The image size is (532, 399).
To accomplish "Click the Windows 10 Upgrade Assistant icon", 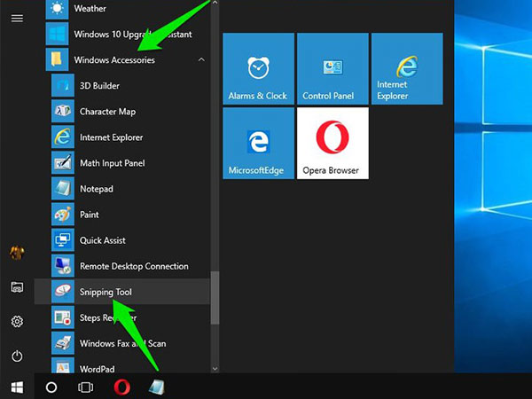I will [57, 34].
